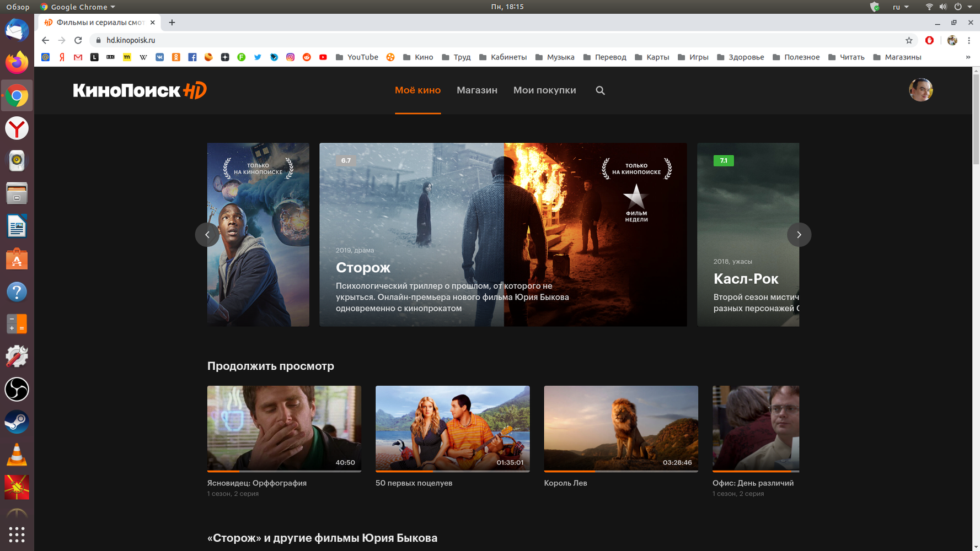The width and height of the screenshot is (980, 551).
Task: Open the BBC bookmark icon
Action: pyautogui.click(x=111, y=57)
